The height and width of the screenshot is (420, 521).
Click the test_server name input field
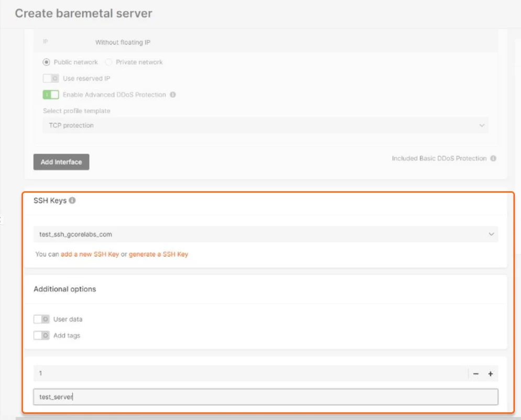266,397
